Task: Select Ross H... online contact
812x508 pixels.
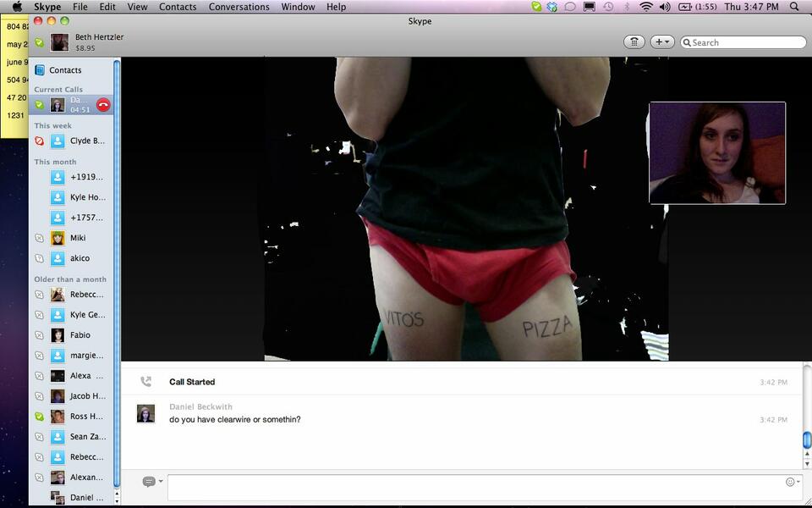Action: 71,417
